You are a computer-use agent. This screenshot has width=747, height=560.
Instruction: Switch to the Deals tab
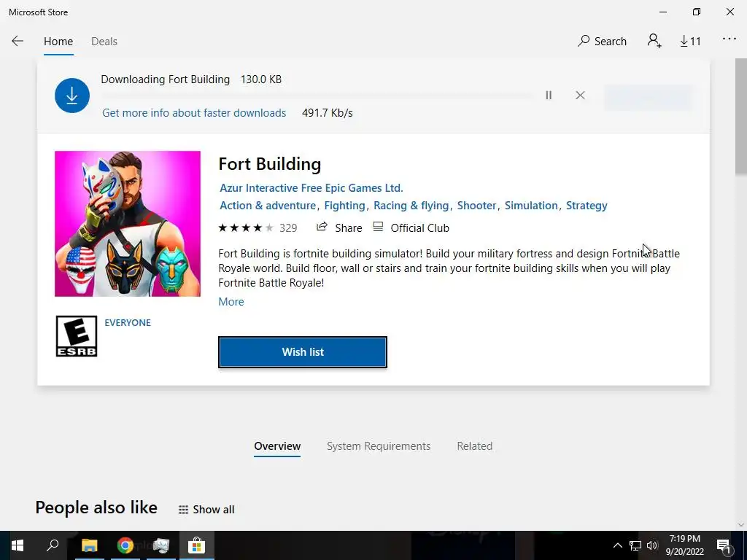point(104,42)
